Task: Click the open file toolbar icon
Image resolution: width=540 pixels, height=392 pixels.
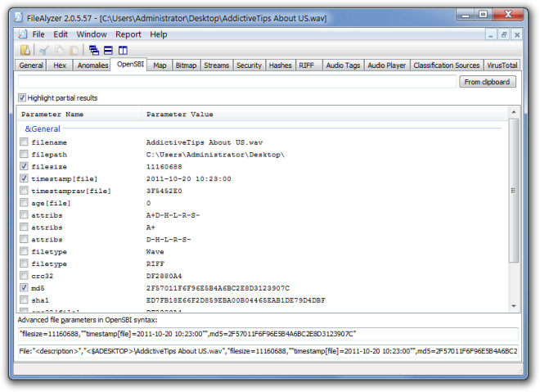Action: pyautogui.click(x=25, y=50)
